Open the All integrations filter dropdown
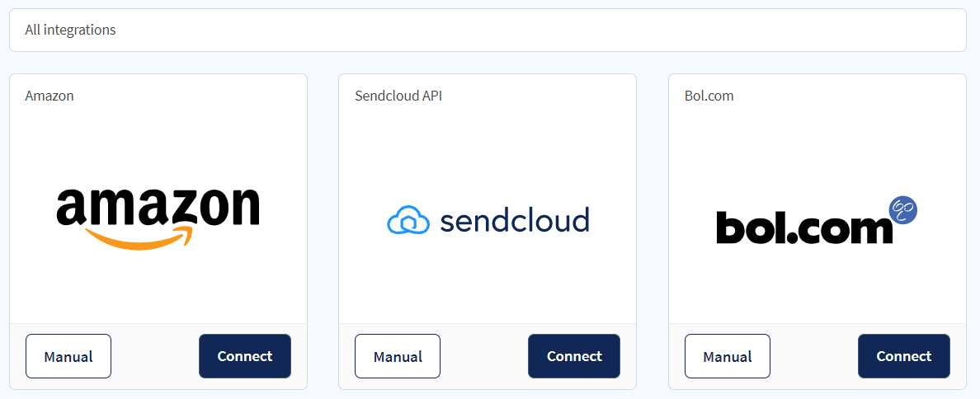This screenshot has width=980, height=399. tap(488, 30)
